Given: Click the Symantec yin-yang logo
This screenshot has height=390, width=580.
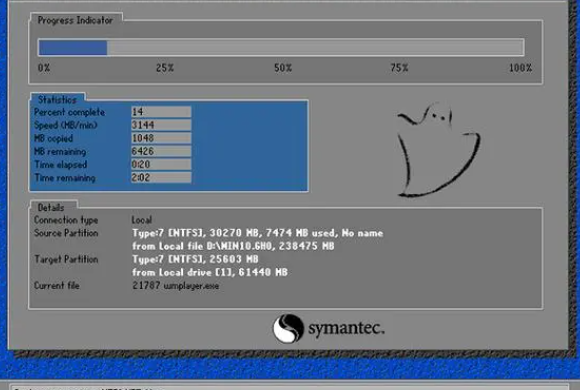Looking at the screenshot, I should click(288, 328).
